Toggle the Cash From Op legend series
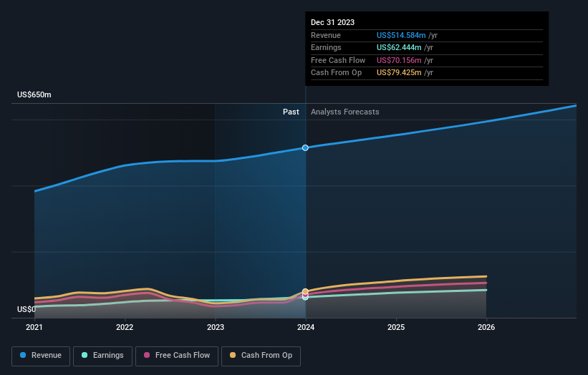Screen dimensions: 588x375 pos(261,356)
